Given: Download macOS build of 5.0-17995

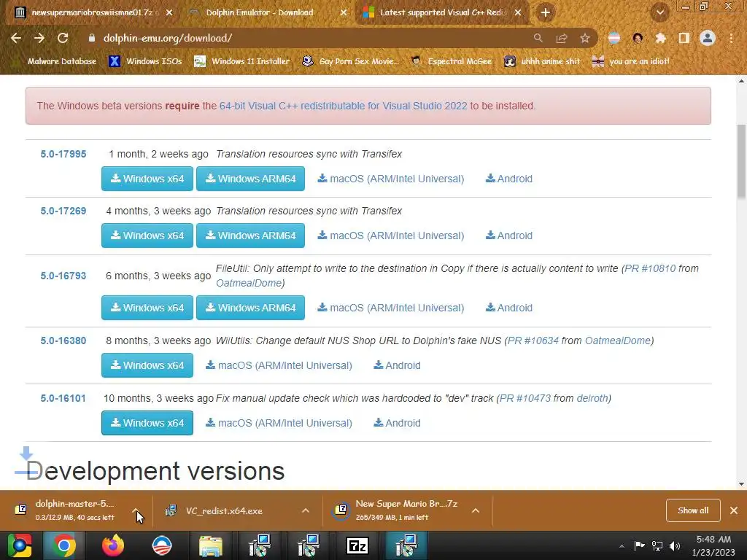Looking at the screenshot, I should [x=391, y=179].
